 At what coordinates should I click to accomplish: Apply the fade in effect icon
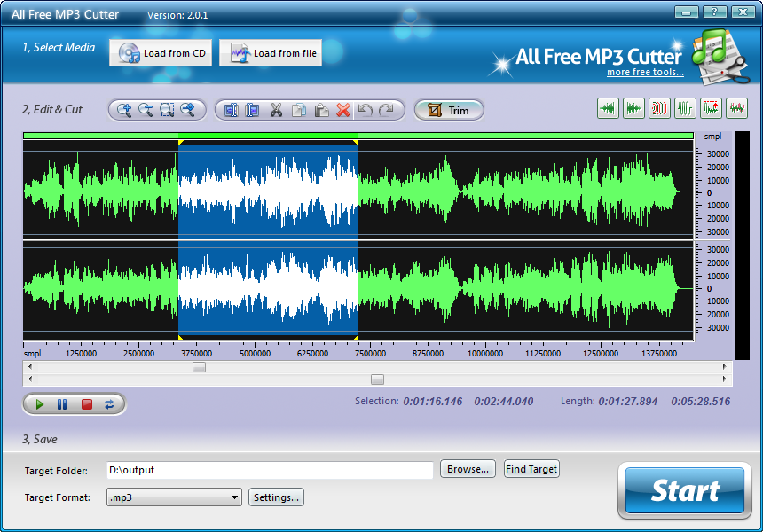[x=609, y=108]
